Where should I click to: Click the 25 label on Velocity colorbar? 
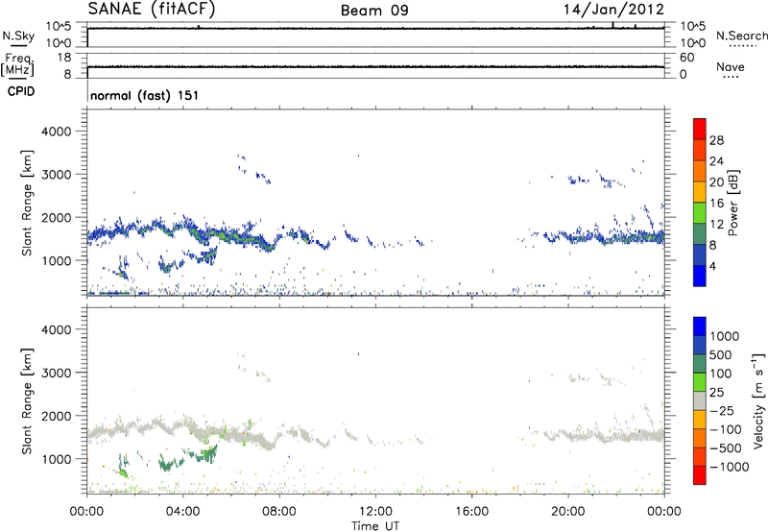pos(717,392)
